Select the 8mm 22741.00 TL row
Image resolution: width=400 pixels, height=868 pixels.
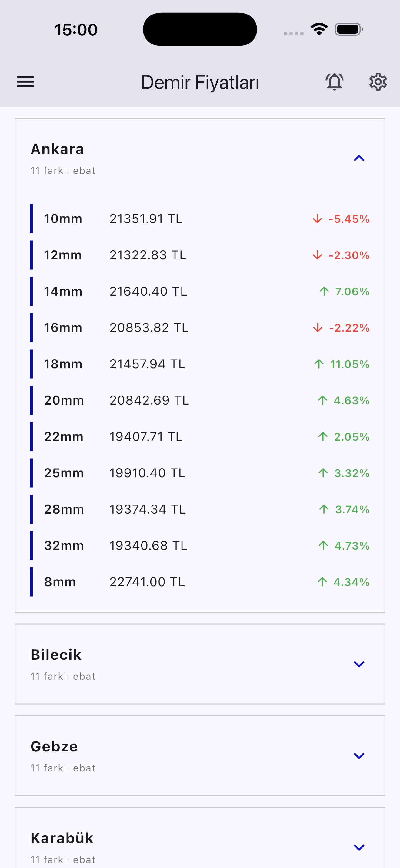pos(200,582)
